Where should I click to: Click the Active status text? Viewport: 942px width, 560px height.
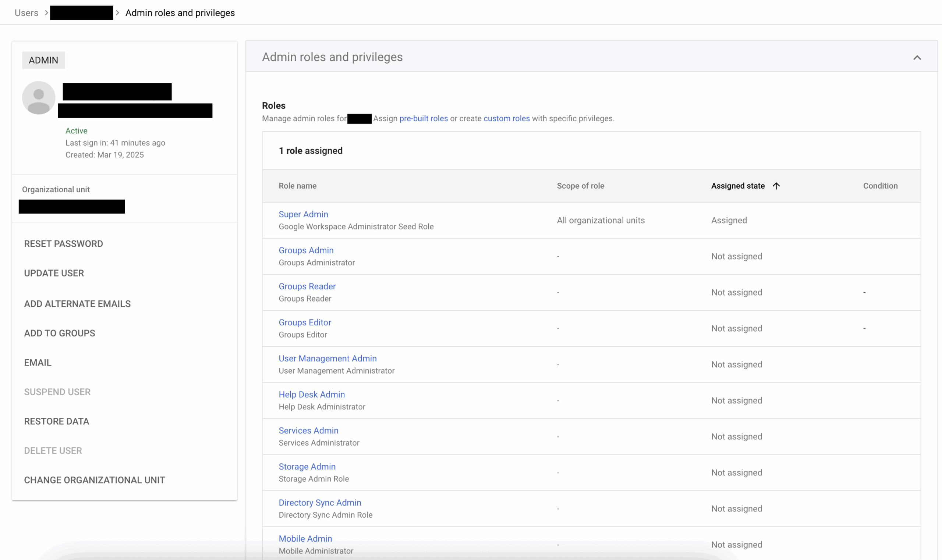76,131
